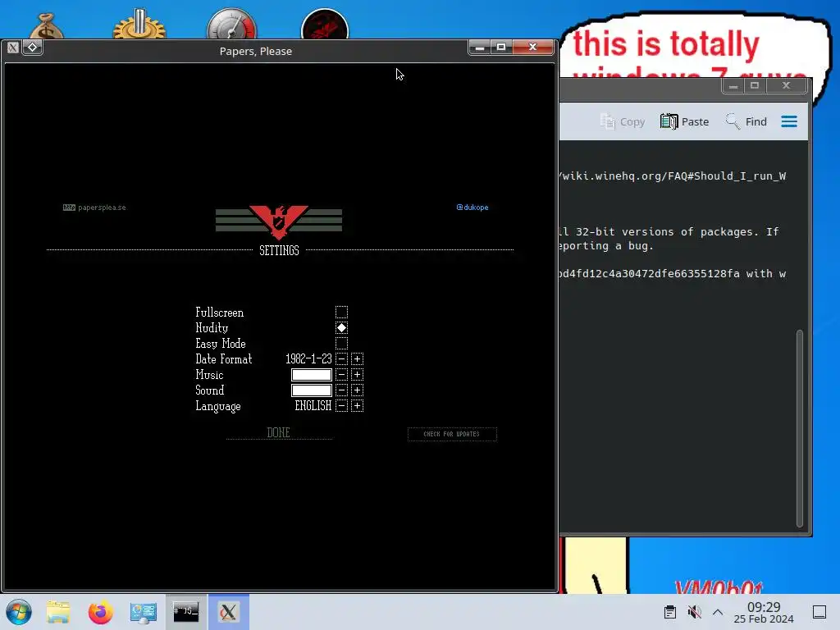This screenshot has width=840, height=630.
Task: Click the Date Format label
Action: (223, 359)
